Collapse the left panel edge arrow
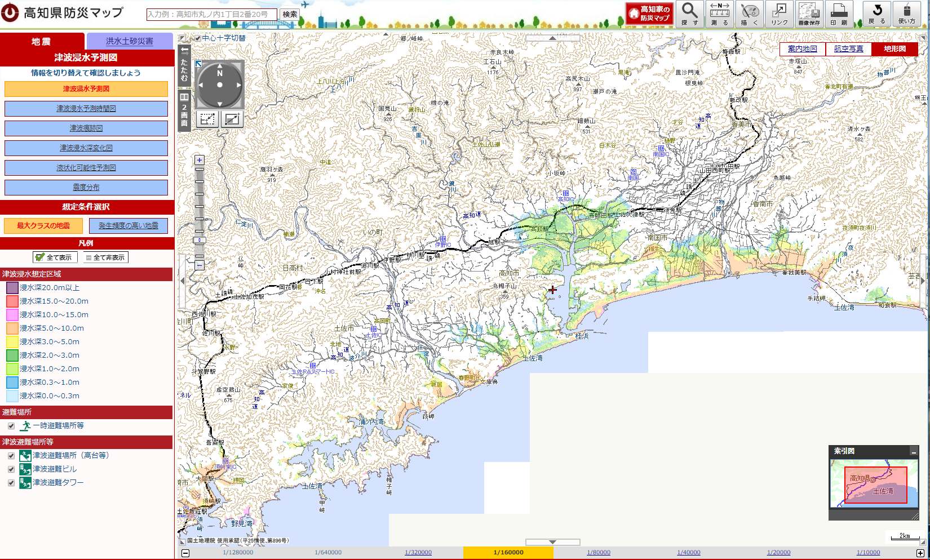930x560 pixels. (181, 281)
